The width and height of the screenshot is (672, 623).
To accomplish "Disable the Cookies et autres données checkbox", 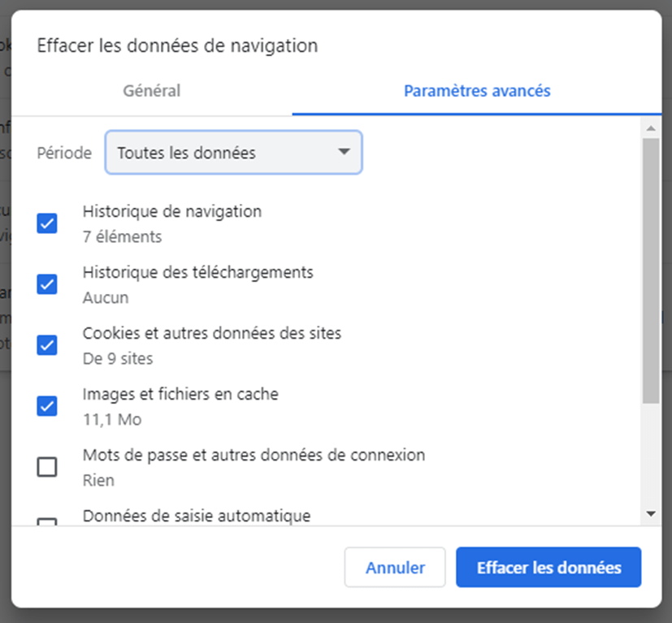I will pyautogui.click(x=47, y=345).
